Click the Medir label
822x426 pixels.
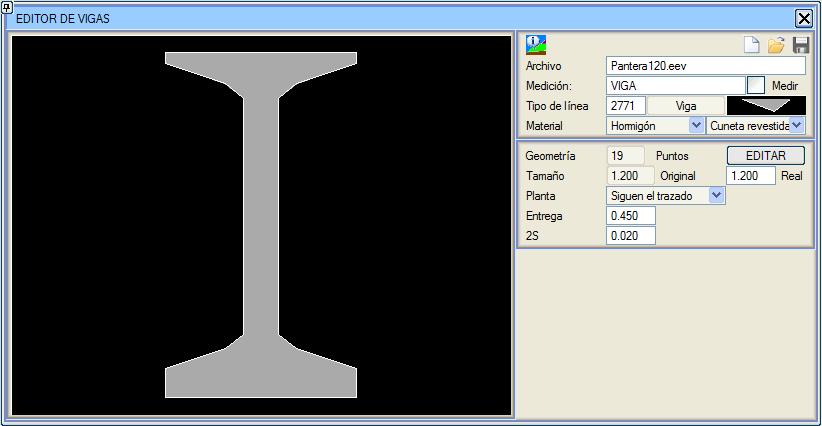pos(785,86)
